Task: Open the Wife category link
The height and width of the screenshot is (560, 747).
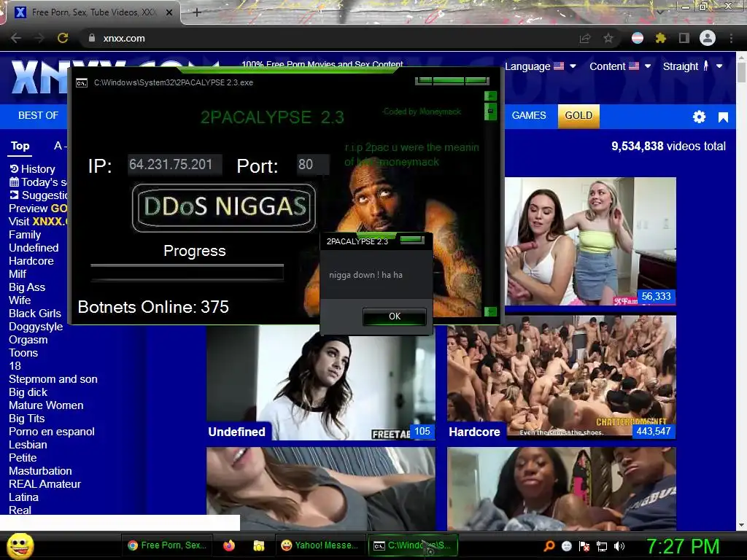Action: (x=20, y=300)
